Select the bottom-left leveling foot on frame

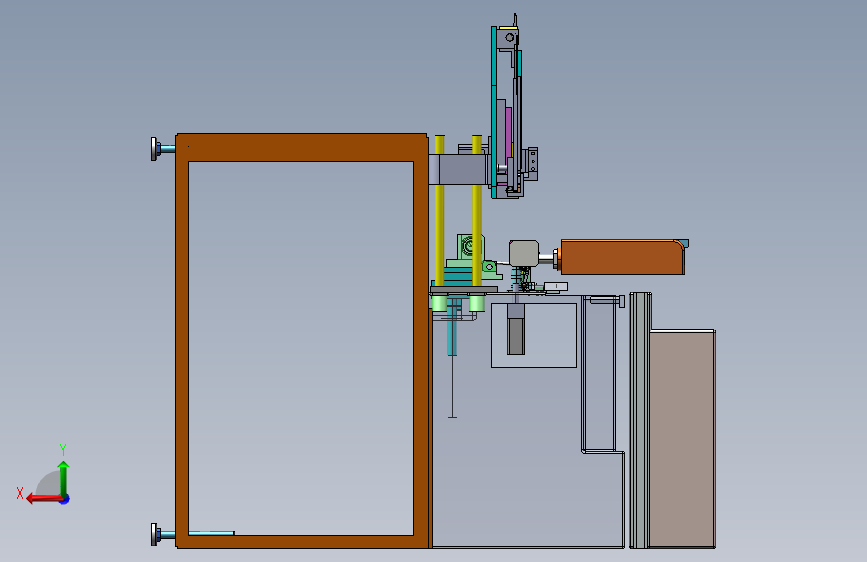pos(162,534)
